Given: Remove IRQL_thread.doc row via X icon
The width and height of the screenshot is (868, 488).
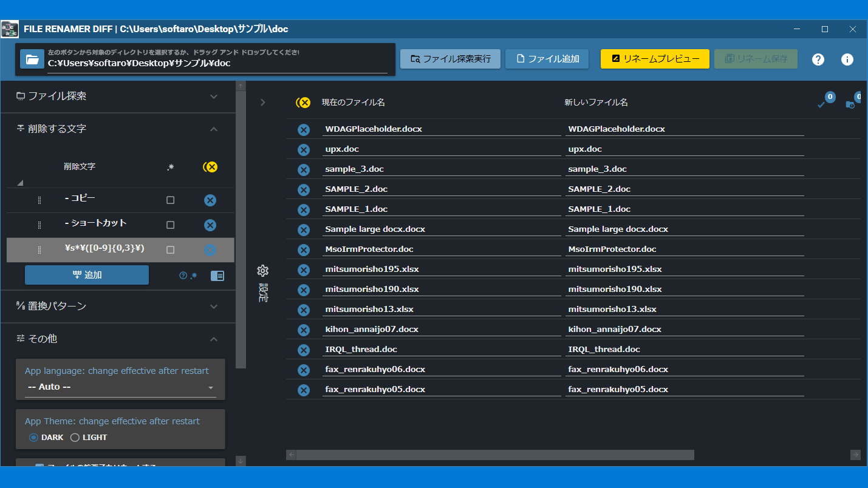Looking at the screenshot, I should [x=304, y=350].
